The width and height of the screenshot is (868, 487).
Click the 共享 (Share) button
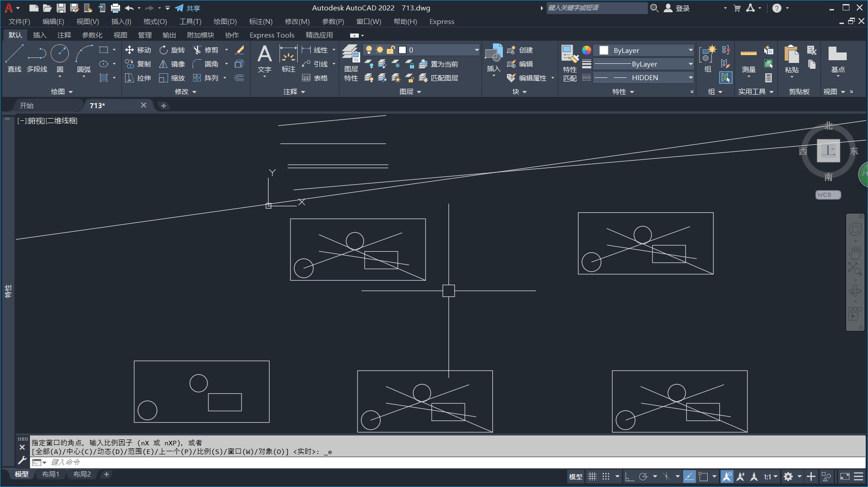[188, 8]
